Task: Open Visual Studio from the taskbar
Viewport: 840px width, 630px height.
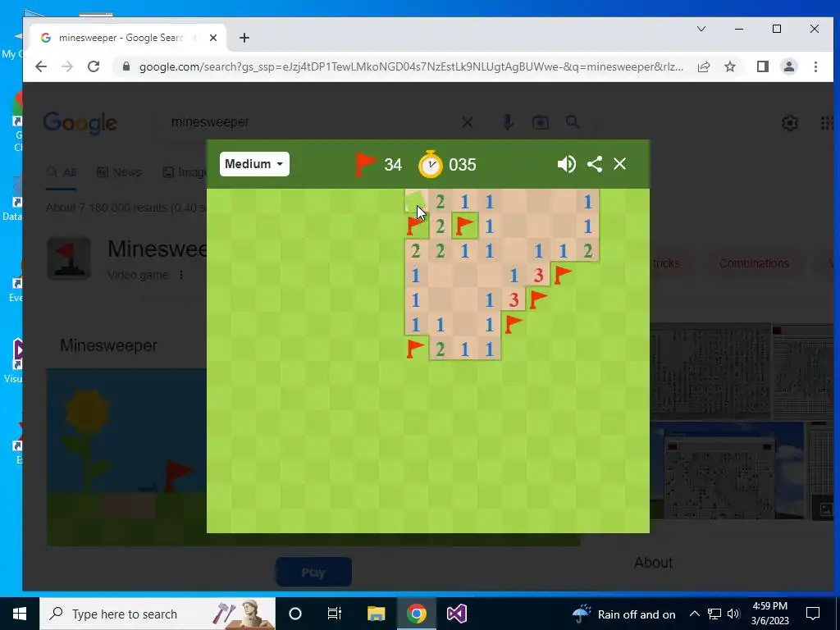Action: (x=456, y=614)
